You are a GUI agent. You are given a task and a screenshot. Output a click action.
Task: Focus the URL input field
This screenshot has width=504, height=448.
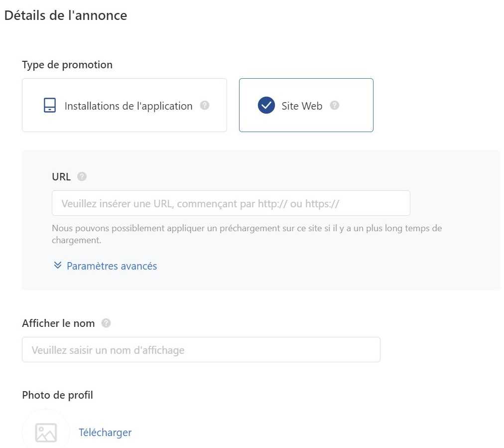click(x=231, y=203)
